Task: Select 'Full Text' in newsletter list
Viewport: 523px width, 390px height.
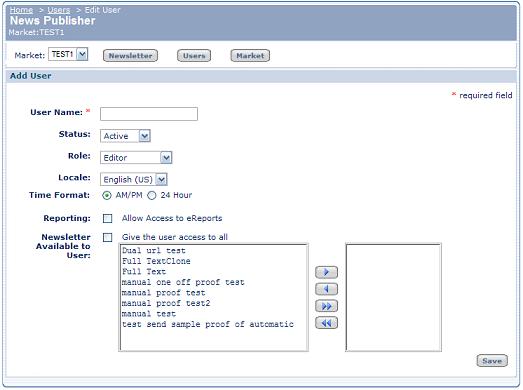Action: click(x=213, y=272)
